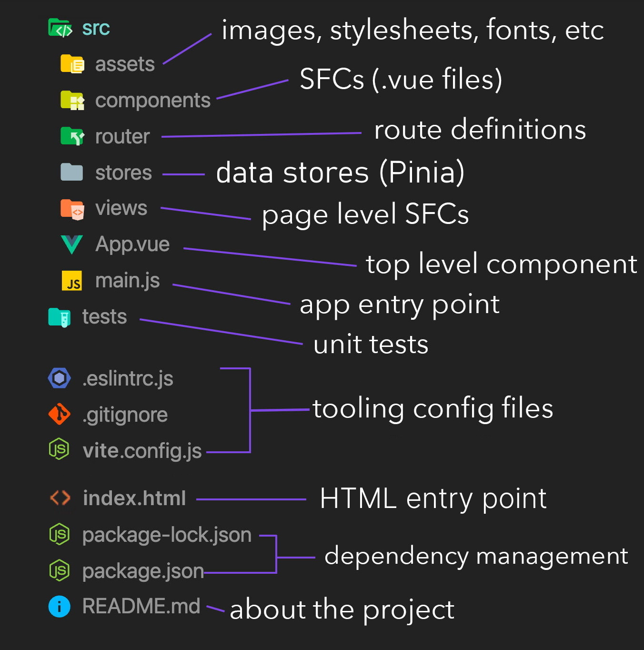
Task: Expand the stores folder
Action: [123, 173]
